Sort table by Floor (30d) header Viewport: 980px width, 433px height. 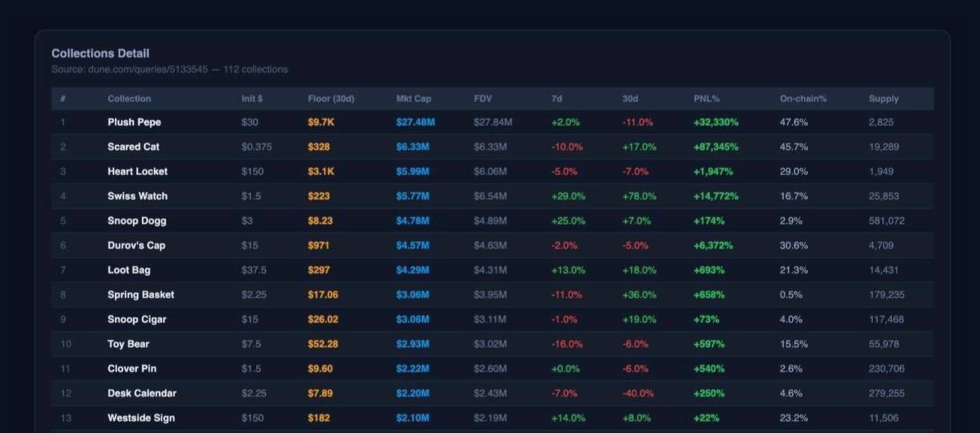pos(331,99)
